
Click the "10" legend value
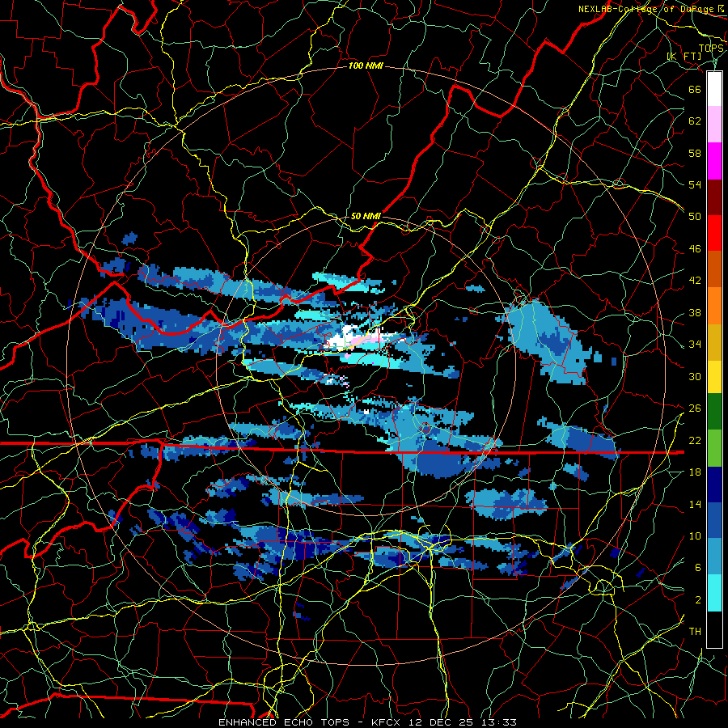695,535
